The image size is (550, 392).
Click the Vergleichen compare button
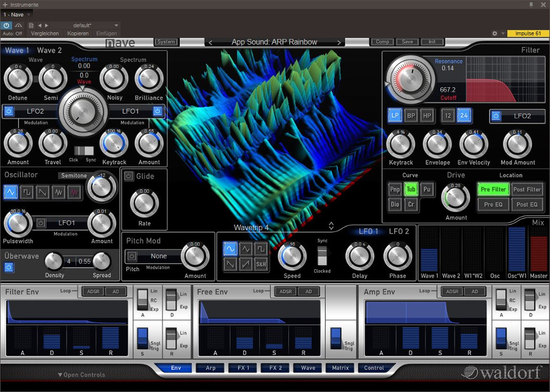(45, 34)
